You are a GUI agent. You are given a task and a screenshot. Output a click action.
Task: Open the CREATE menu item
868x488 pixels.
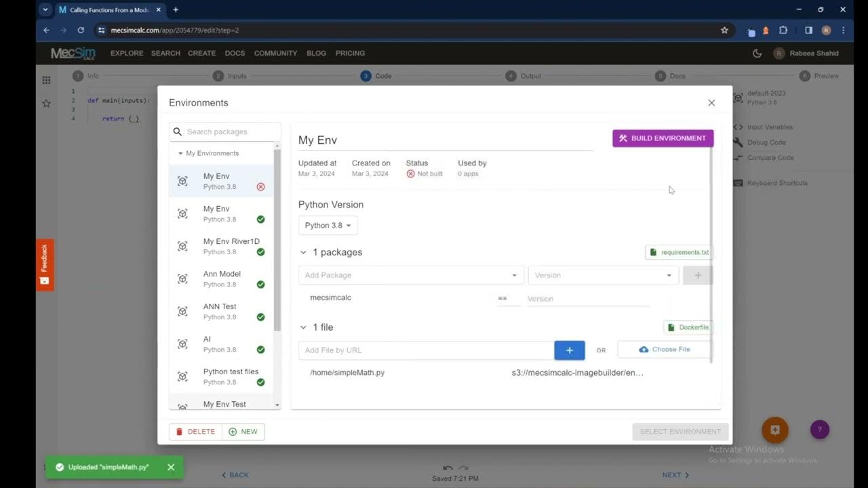point(201,53)
